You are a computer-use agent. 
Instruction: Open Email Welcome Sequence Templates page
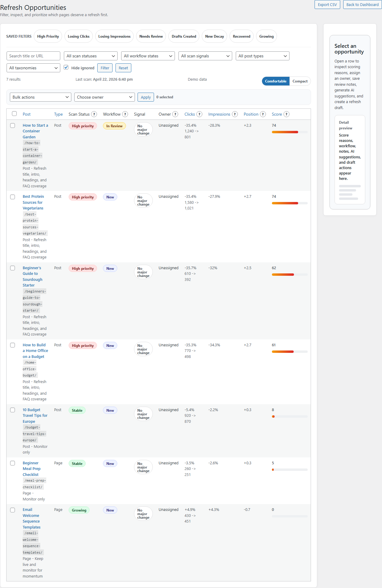(32, 518)
